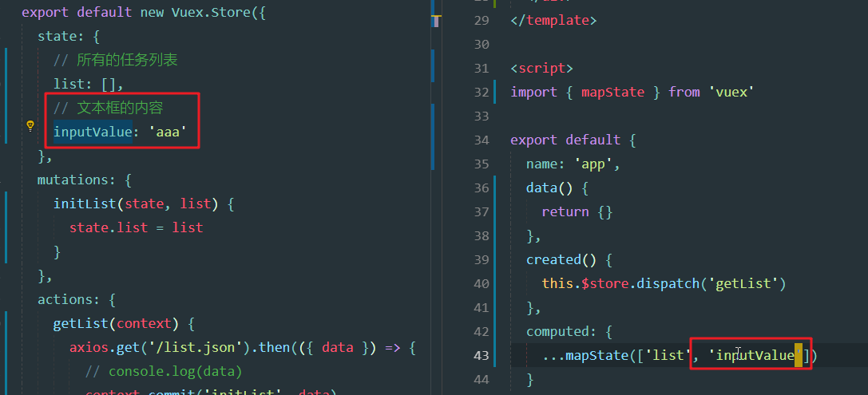Click the inputValue property in store state

[x=92, y=132]
